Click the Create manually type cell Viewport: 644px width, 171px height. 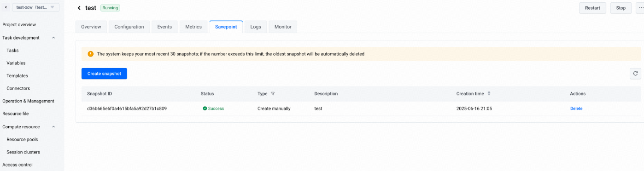[x=274, y=108]
